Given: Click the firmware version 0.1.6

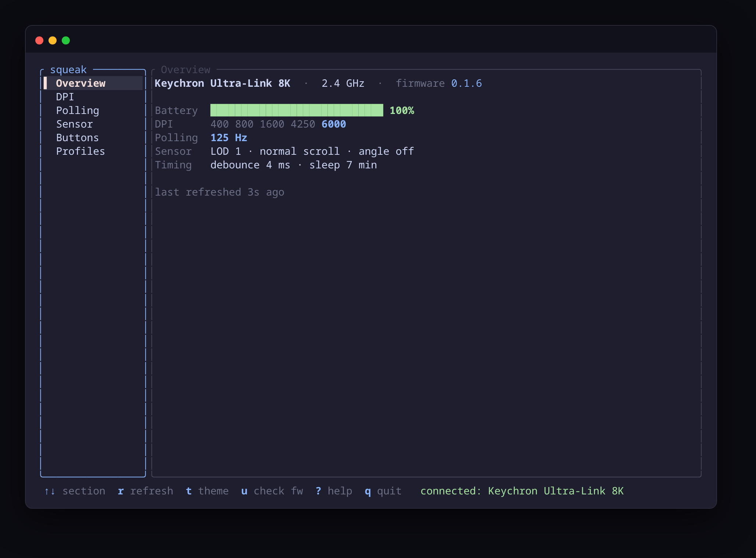Looking at the screenshot, I should click(x=466, y=83).
